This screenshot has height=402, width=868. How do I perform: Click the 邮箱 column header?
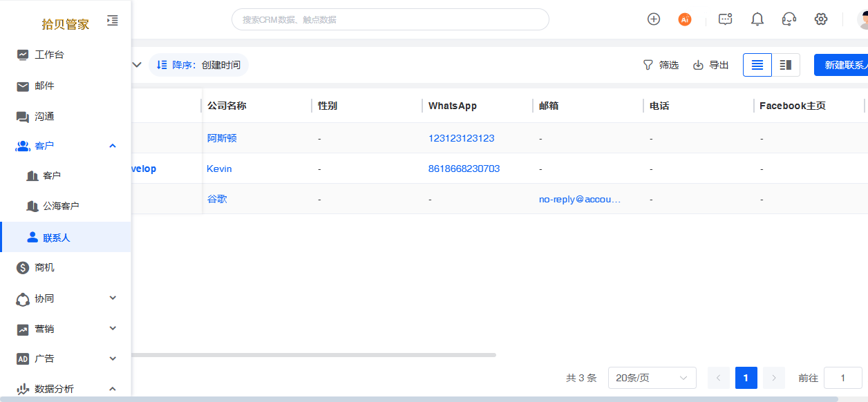pyautogui.click(x=549, y=106)
